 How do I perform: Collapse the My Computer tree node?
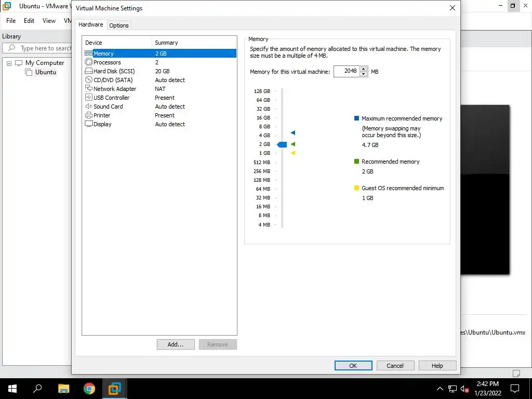pyautogui.click(x=9, y=63)
